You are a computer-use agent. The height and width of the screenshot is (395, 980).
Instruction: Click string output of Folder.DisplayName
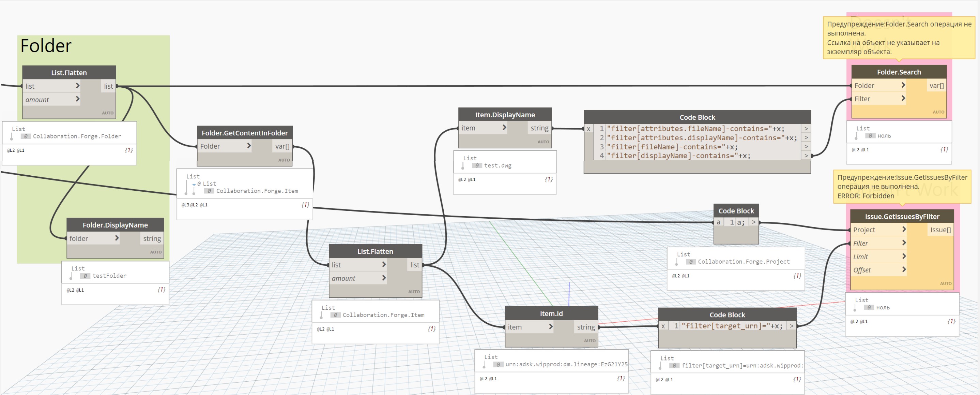point(152,238)
